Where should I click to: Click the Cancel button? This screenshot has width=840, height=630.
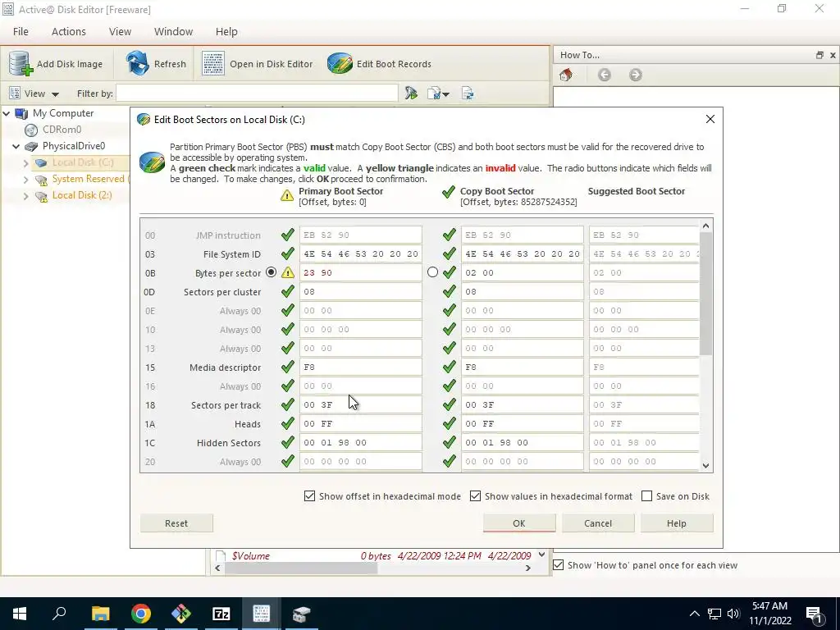tap(598, 523)
